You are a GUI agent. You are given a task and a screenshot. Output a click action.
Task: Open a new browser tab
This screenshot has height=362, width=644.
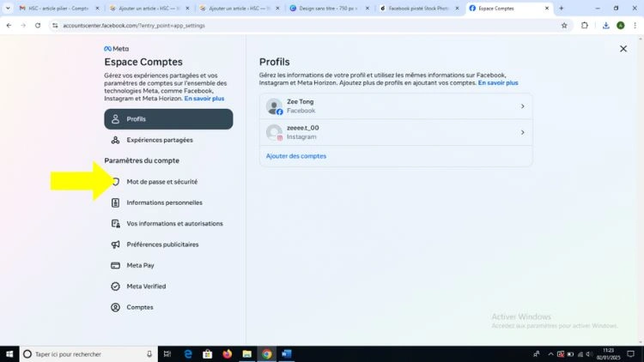pyautogui.click(x=562, y=9)
